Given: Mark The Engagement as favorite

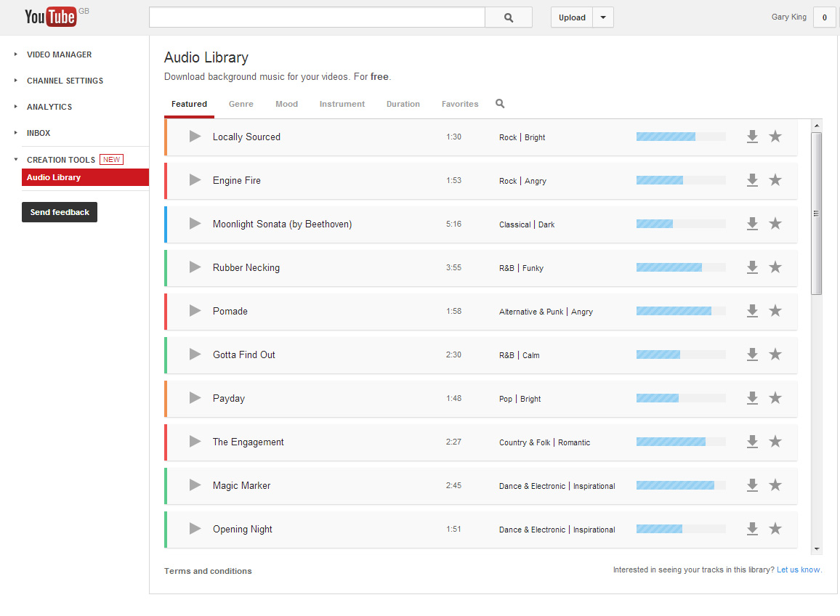Looking at the screenshot, I should point(775,442).
